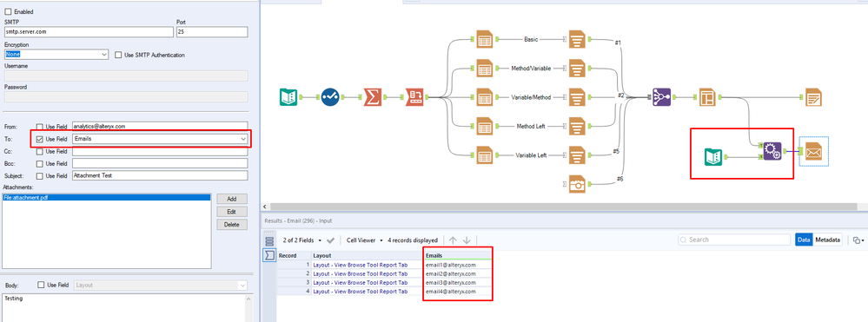This screenshot has height=322, width=868.
Task: Show messages list icon in Results sidebar
Action: click(x=269, y=242)
